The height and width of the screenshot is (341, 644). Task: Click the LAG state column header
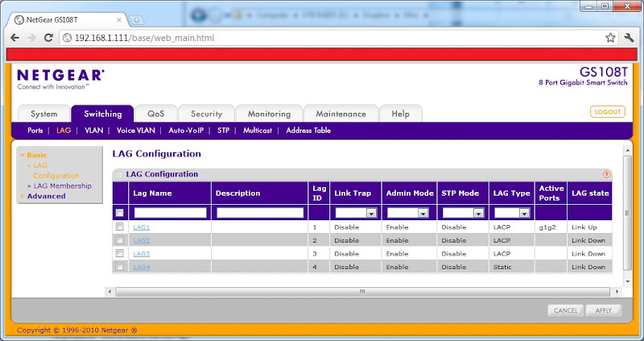(x=590, y=193)
